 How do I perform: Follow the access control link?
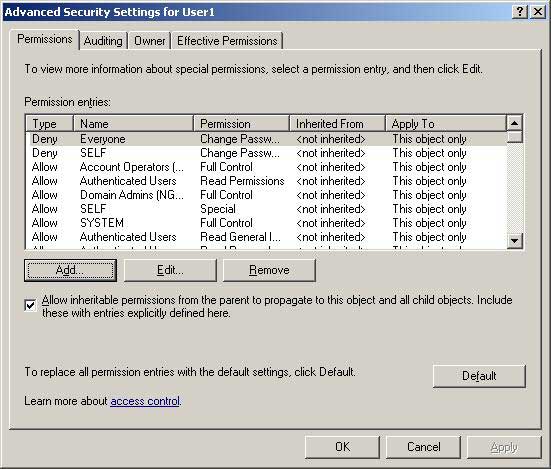145,401
